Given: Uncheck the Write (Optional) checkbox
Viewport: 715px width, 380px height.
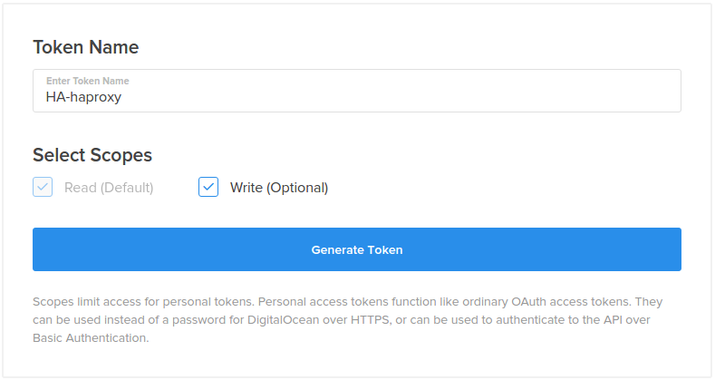Looking at the screenshot, I should (208, 187).
